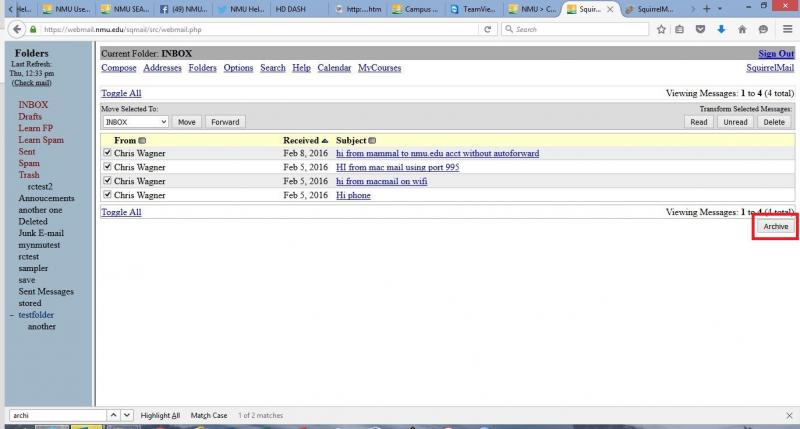Open the Move Selected To folder dropdown
Image resolution: width=800 pixels, height=429 pixels.
[x=135, y=122]
